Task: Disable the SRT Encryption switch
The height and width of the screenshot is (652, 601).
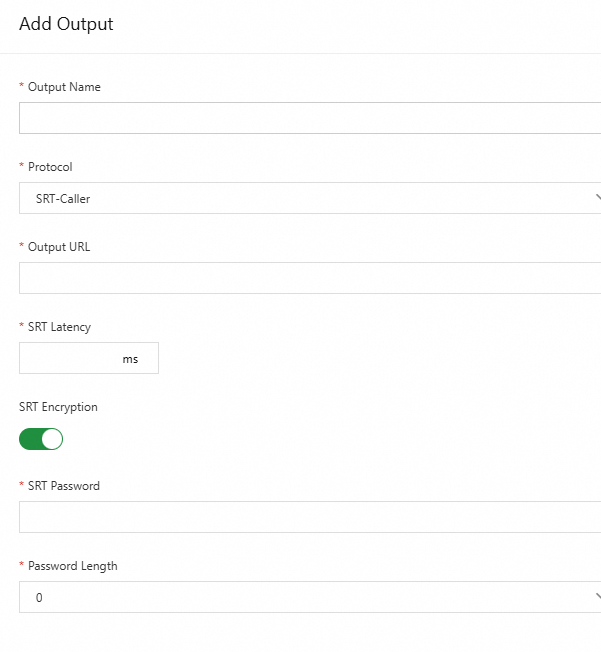Action: click(x=41, y=439)
